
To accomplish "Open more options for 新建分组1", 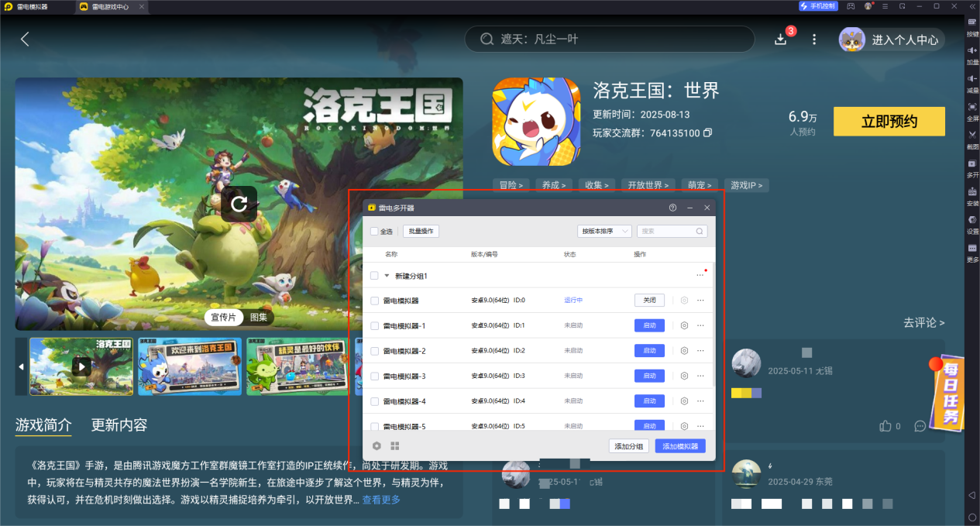I will pyautogui.click(x=700, y=275).
